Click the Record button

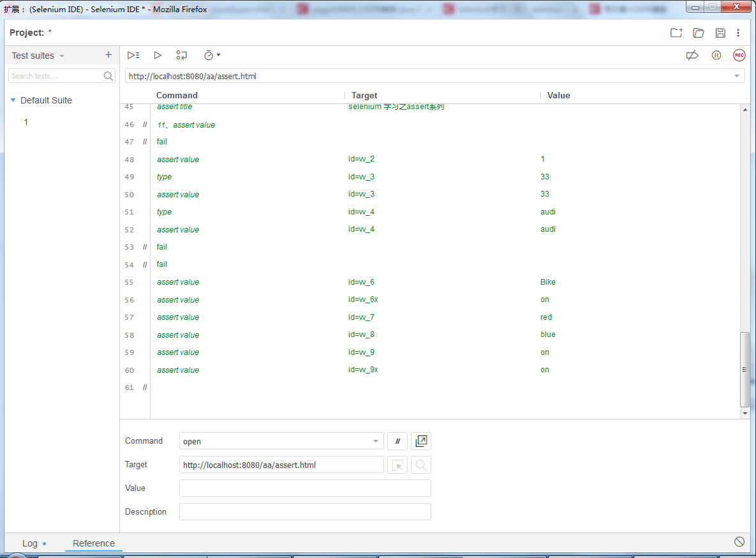[x=739, y=55]
